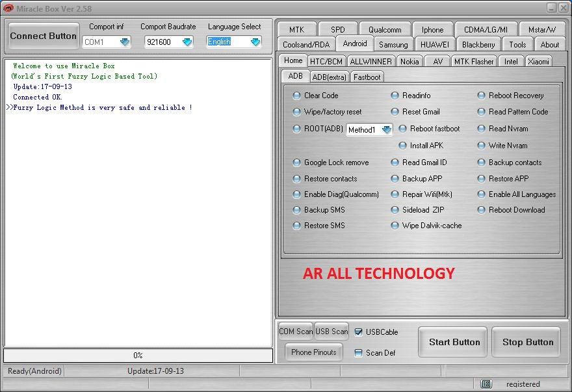The width and height of the screenshot is (572, 392).
Task: Select Restore contacts radio option
Action: [x=296, y=179]
